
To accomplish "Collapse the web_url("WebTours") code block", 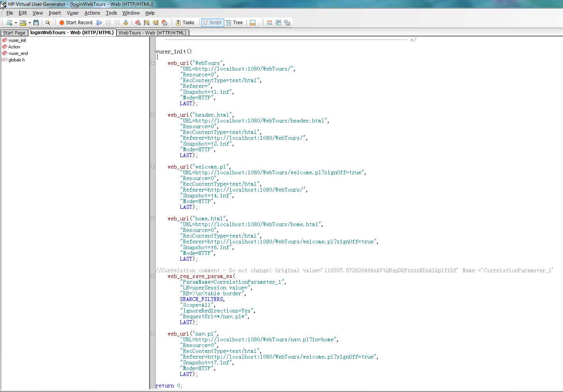I will 152,63.
